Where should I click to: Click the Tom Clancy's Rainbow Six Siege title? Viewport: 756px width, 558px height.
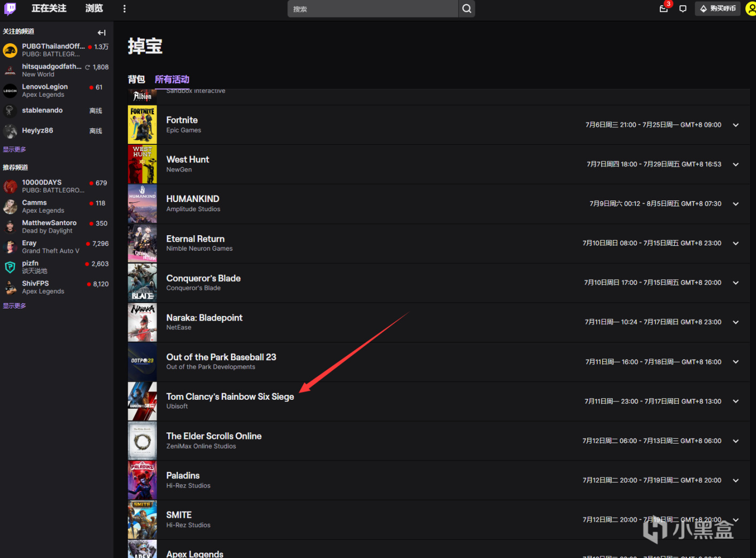tap(230, 397)
